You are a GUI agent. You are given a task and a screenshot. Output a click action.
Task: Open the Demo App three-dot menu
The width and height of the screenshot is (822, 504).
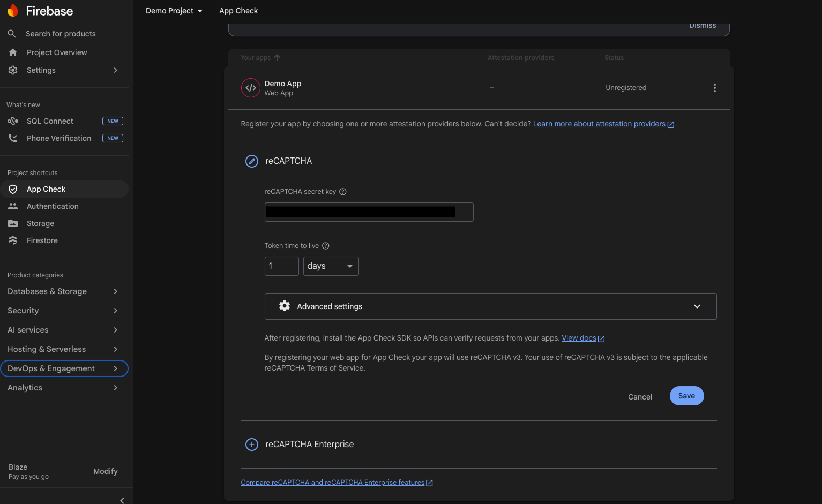[x=714, y=88]
